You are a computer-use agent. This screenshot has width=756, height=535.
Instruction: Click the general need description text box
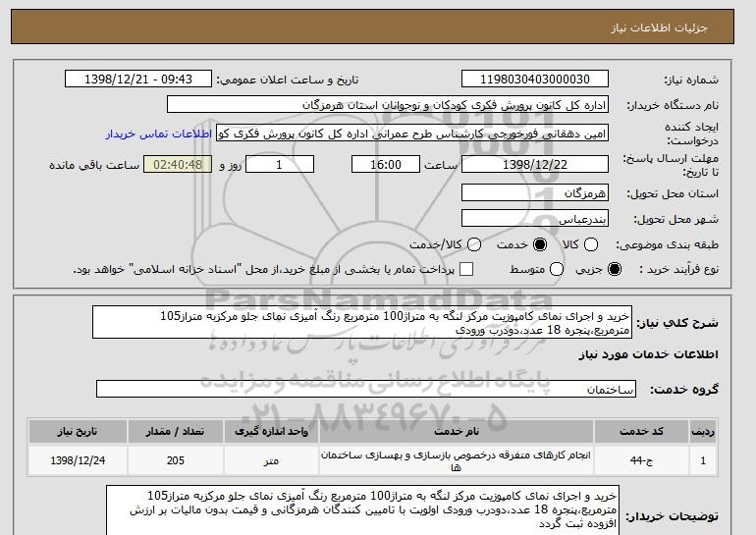tap(362, 322)
